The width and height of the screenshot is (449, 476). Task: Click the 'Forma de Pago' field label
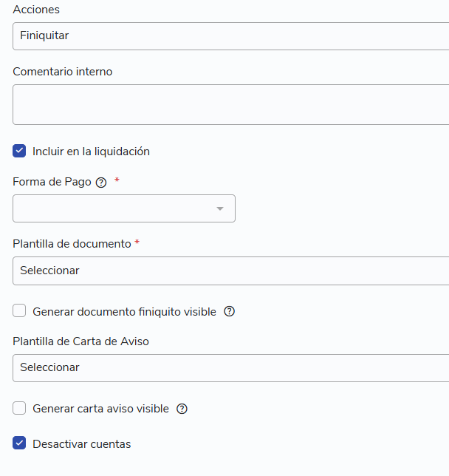[52, 182]
